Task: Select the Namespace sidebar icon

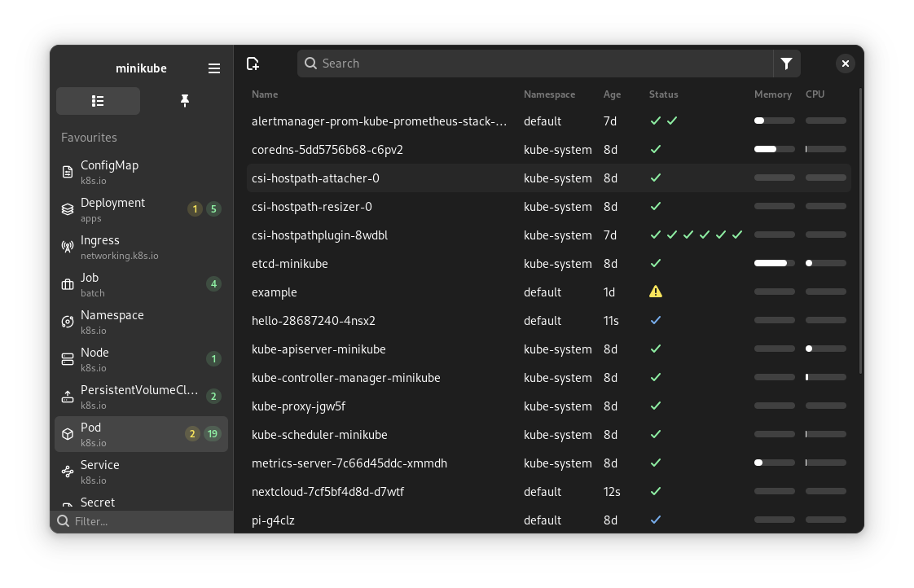Action: [68, 322]
